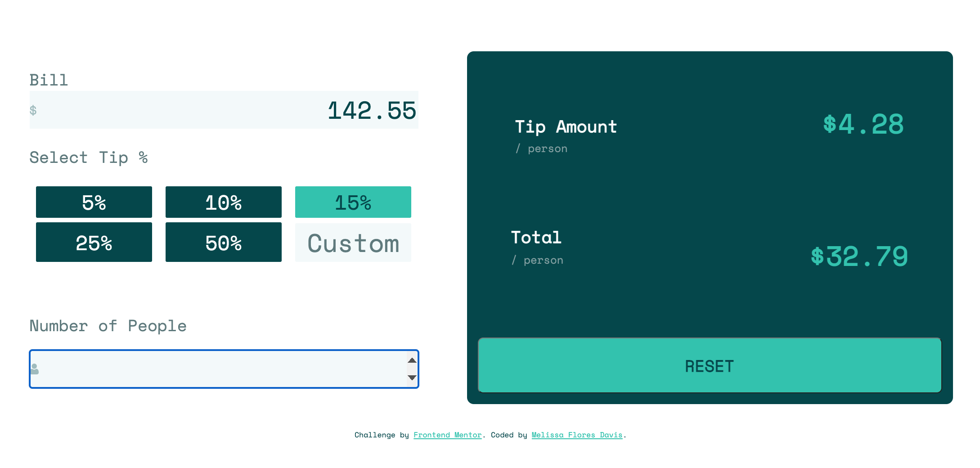Choose the 10% tip button
980x468 pixels.
pos(224,202)
